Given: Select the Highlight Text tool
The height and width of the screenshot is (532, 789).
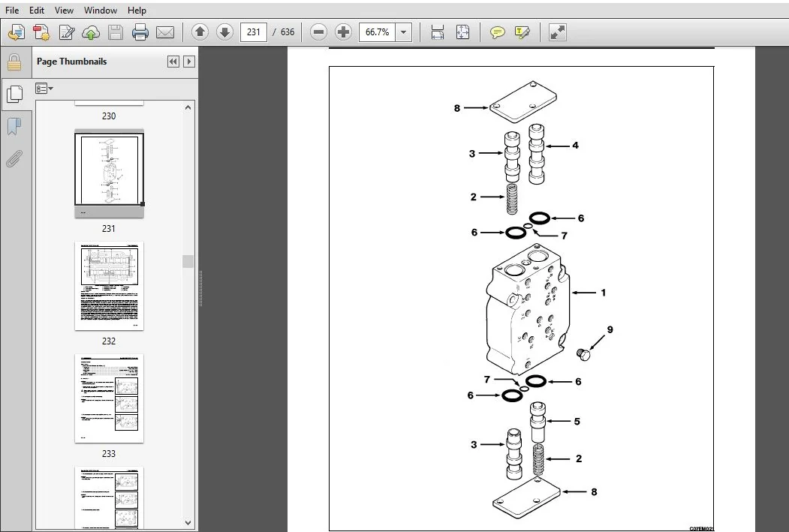Looking at the screenshot, I should [522, 32].
